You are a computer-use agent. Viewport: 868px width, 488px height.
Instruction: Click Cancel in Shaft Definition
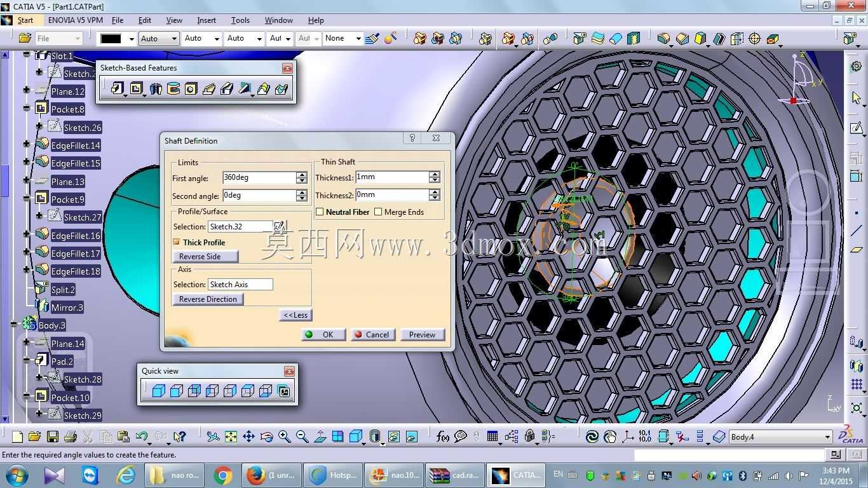(x=372, y=335)
